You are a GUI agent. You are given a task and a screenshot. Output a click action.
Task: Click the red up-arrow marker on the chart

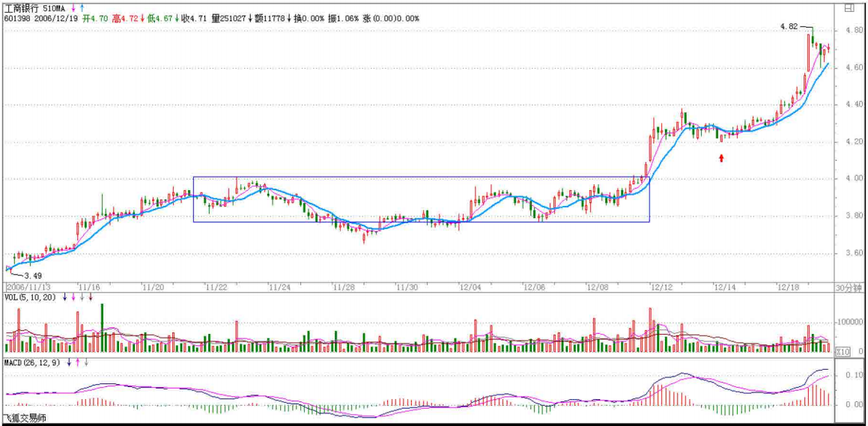[x=721, y=157]
